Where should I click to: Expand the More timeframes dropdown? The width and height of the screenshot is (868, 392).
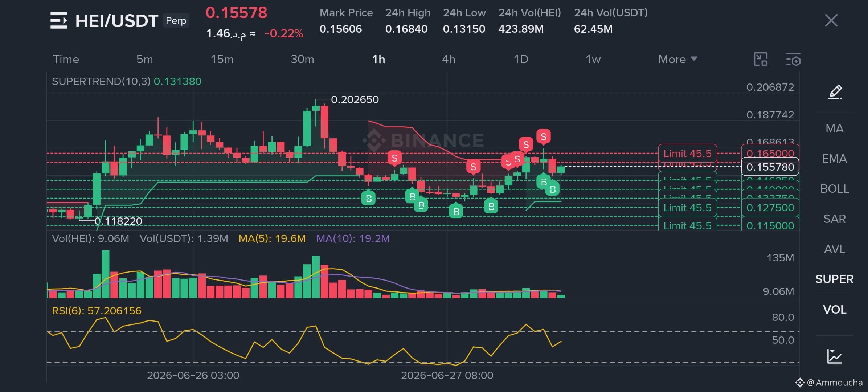[677, 59]
